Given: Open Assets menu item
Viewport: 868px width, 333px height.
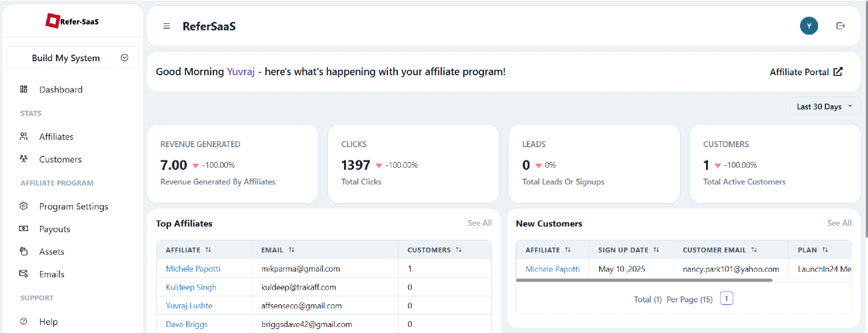Looking at the screenshot, I should (x=51, y=252).
